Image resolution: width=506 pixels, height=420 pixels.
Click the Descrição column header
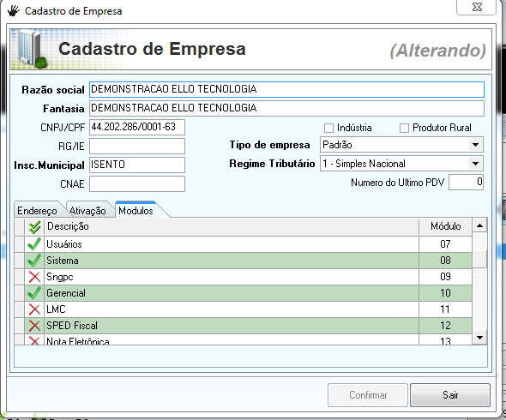point(232,227)
